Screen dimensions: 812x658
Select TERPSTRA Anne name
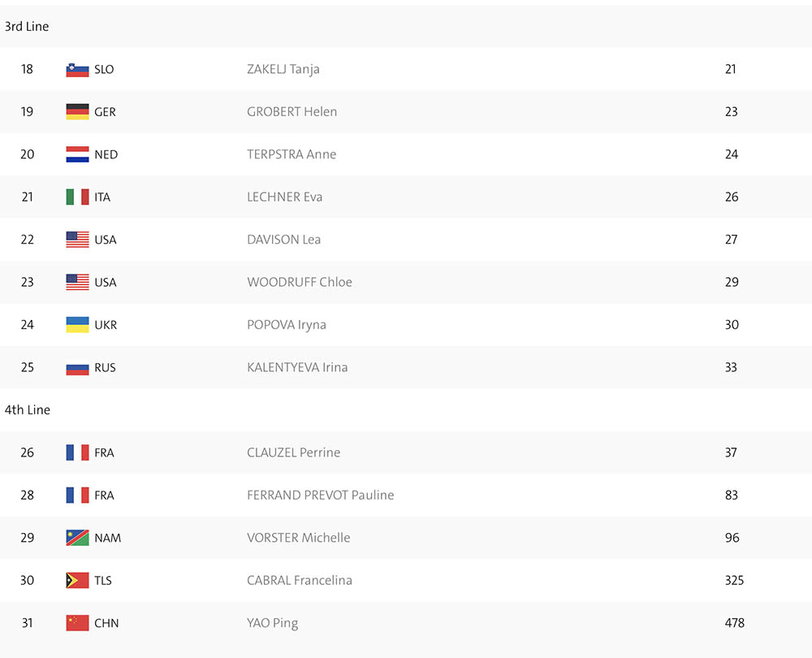(x=292, y=154)
